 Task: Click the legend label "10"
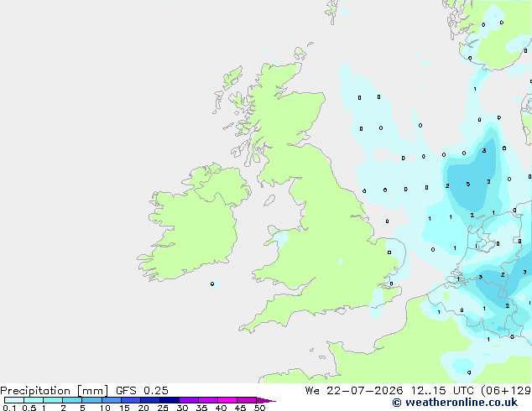(105, 408)
